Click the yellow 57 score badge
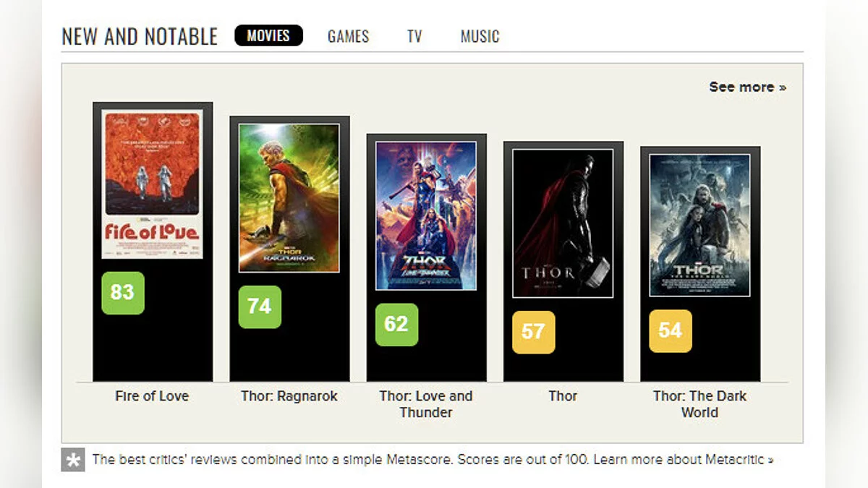 point(533,332)
